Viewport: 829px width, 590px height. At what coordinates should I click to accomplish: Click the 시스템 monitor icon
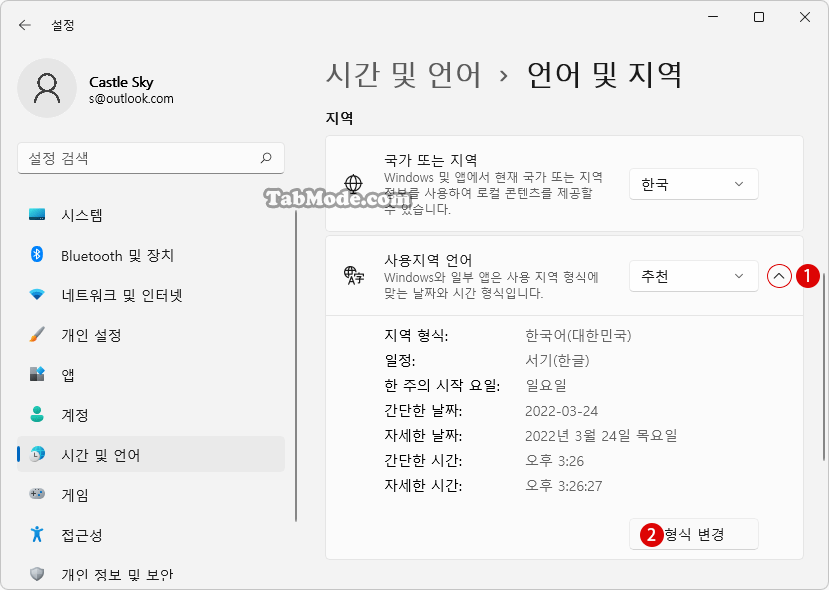37,215
